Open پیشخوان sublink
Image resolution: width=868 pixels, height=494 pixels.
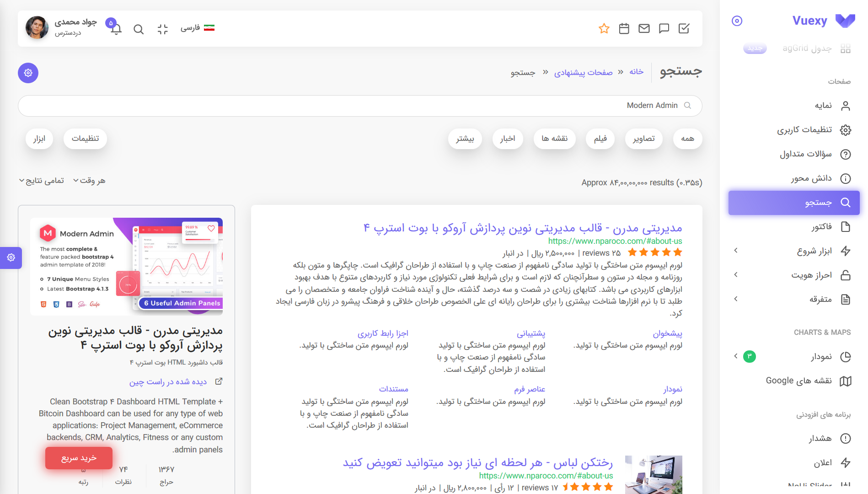pos(667,333)
